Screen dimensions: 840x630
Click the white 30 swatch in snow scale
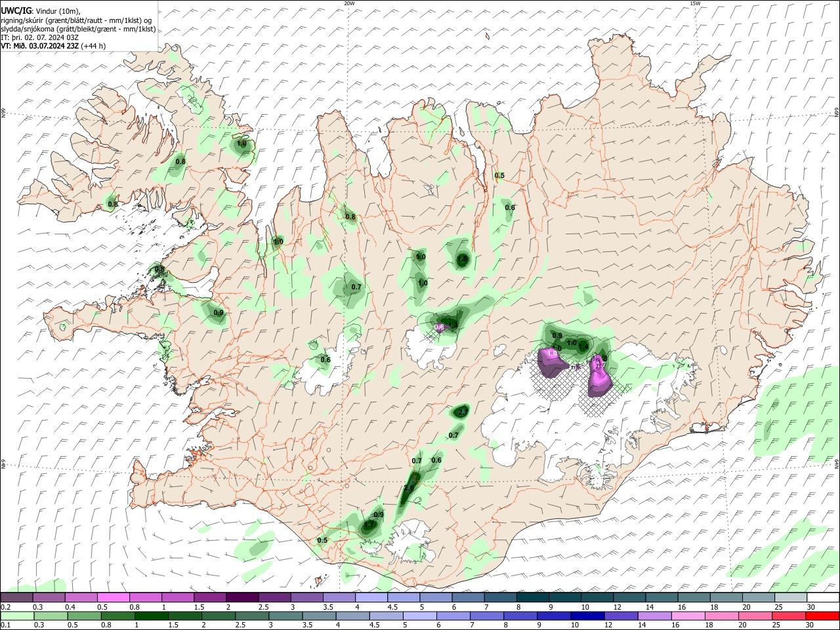click(x=823, y=597)
